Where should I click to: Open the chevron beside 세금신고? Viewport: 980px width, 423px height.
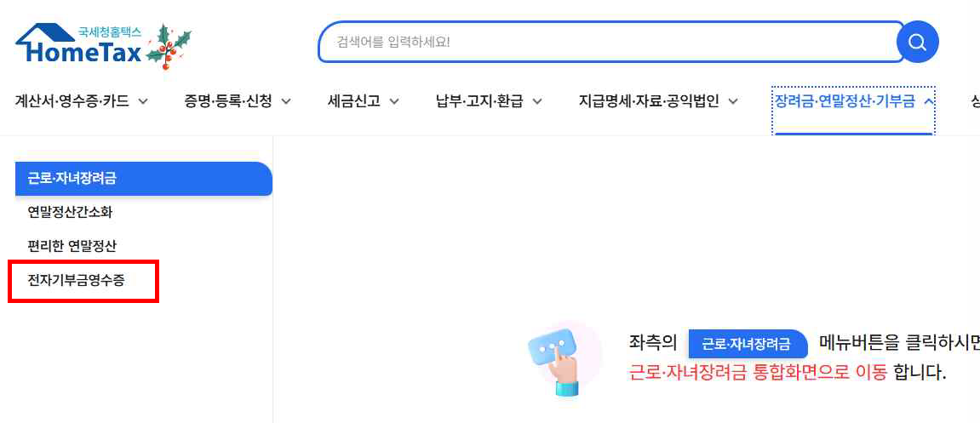coord(394,101)
